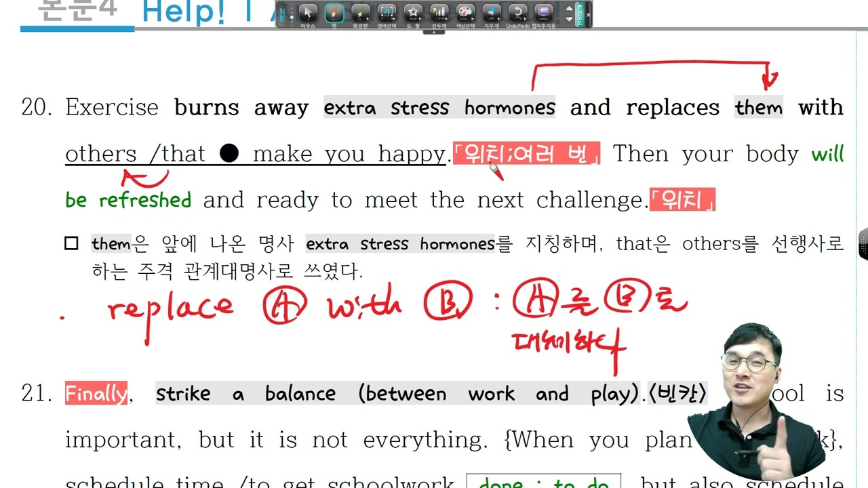Click the phrase 'extra stress hormones' in sentence 20
The width and height of the screenshot is (868, 488).
439,108
